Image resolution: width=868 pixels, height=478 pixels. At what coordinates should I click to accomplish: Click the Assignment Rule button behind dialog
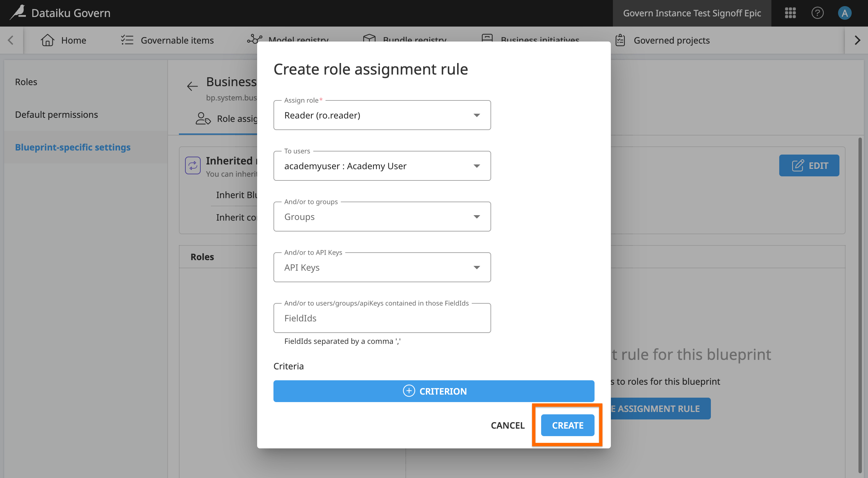661,409
